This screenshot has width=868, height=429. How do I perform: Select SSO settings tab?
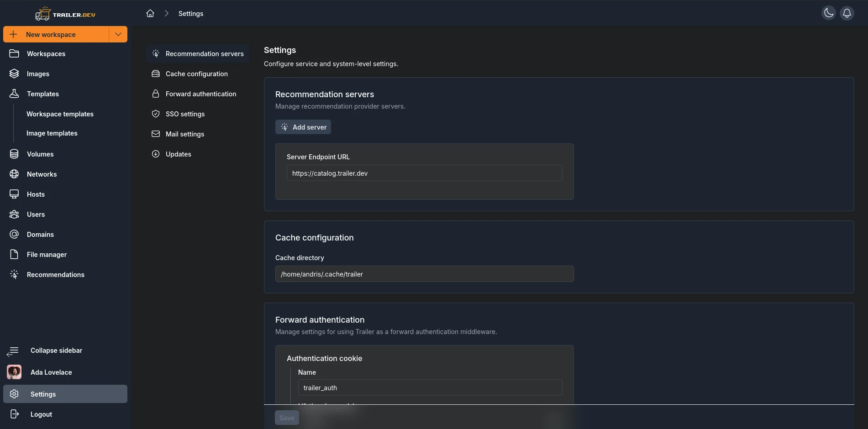(198, 114)
